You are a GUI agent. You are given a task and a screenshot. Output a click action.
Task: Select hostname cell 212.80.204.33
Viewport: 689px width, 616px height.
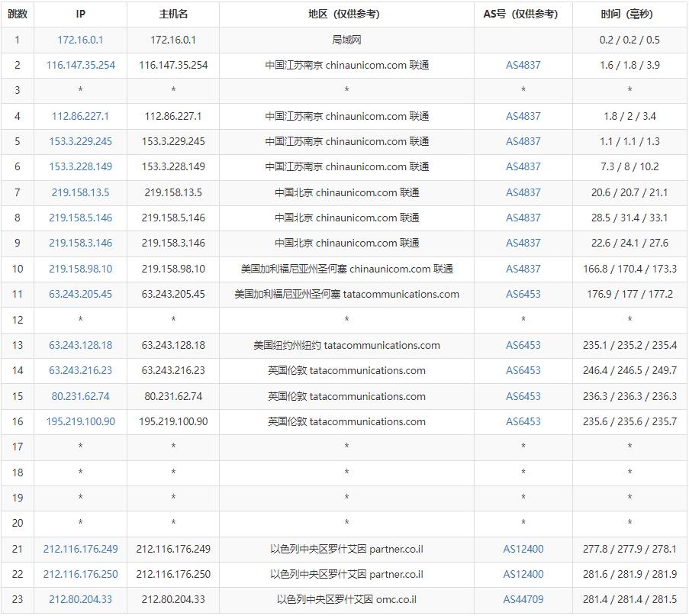click(173, 599)
